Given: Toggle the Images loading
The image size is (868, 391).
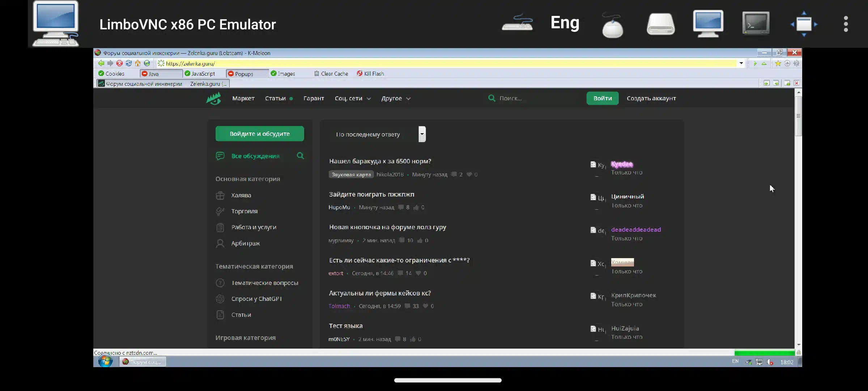Looking at the screenshot, I should 283,73.
